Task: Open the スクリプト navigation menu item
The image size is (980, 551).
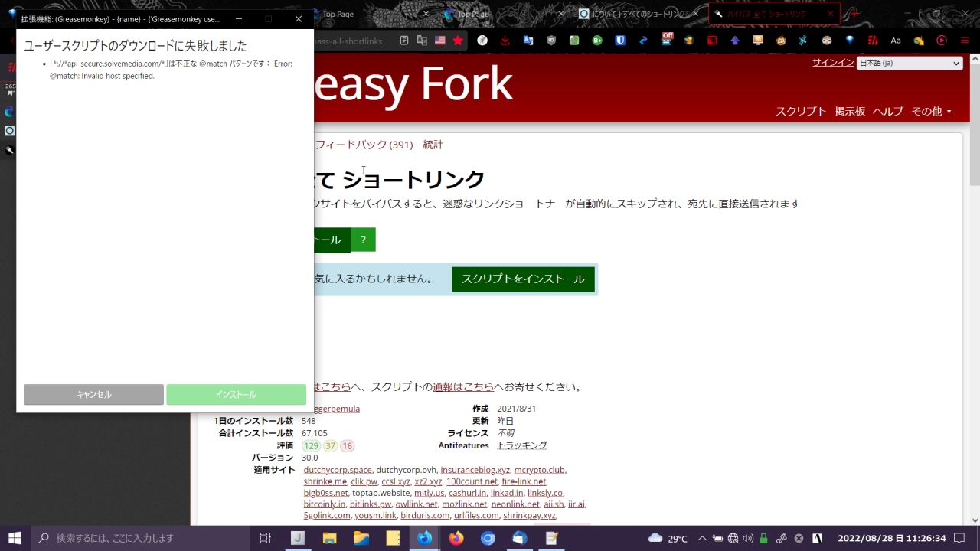Action: click(x=801, y=112)
